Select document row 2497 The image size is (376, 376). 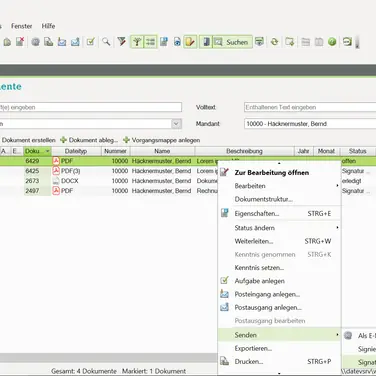pyautogui.click(x=109, y=191)
